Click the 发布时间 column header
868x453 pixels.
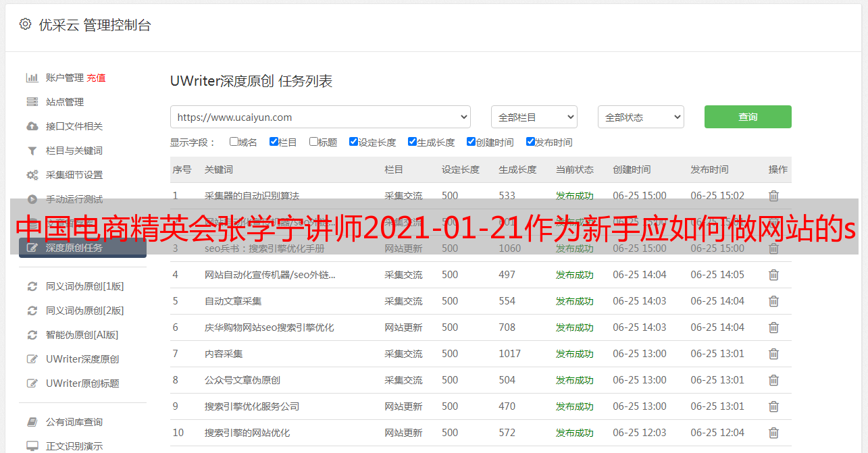[x=709, y=169]
